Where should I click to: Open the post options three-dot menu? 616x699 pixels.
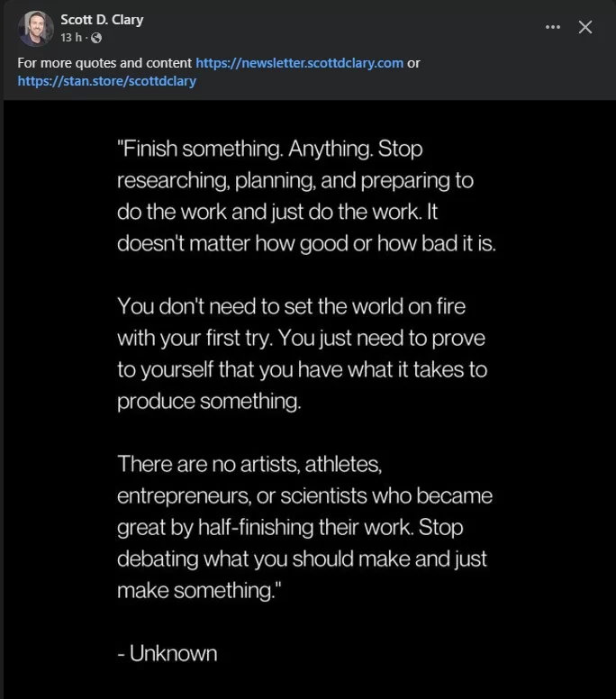pyautogui.click(x=553, y=27)
